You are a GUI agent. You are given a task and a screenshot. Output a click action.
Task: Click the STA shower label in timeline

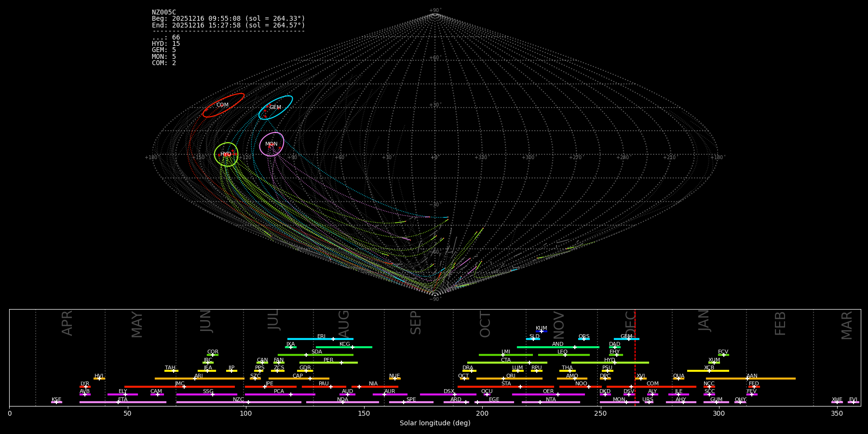506,384
